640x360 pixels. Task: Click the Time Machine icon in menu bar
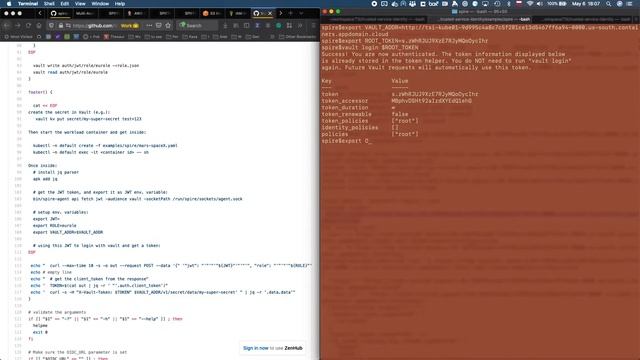(x=497, y=4)
